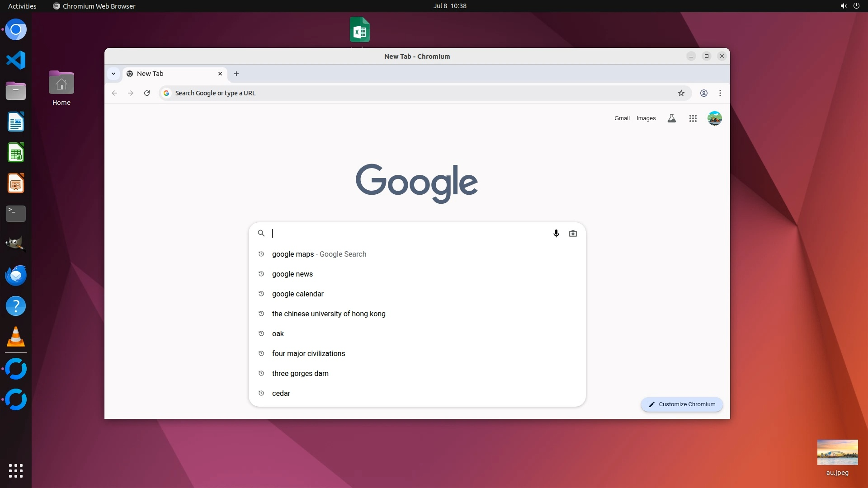Viewport: 868px width, 488px height.
Task: Open the Activities overview
Action: (x=22, y=6)
